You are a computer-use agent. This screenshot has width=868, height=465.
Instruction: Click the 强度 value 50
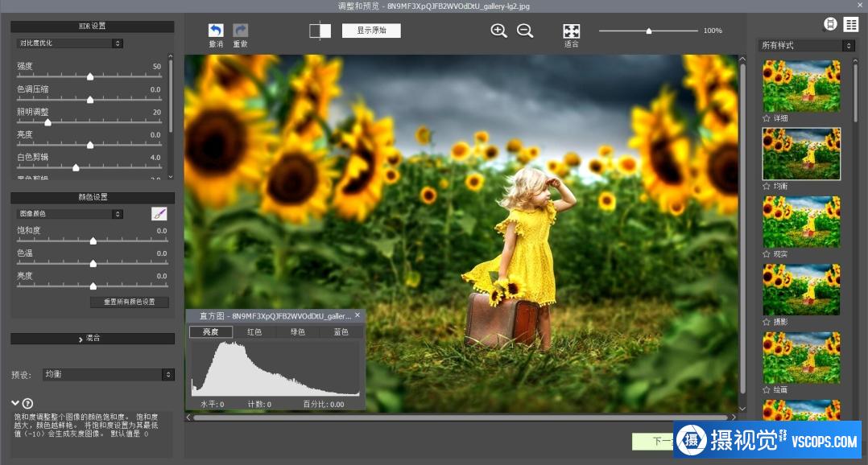157,66
